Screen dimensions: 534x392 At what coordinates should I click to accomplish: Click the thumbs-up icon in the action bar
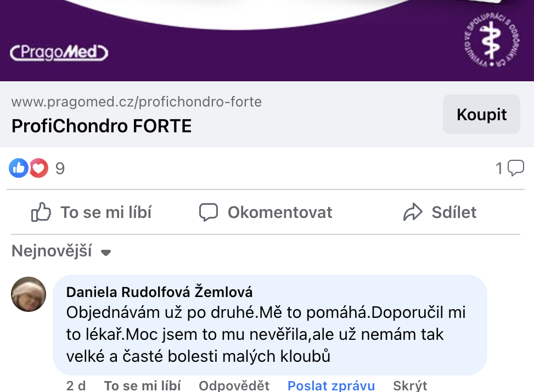pos(41,212)
